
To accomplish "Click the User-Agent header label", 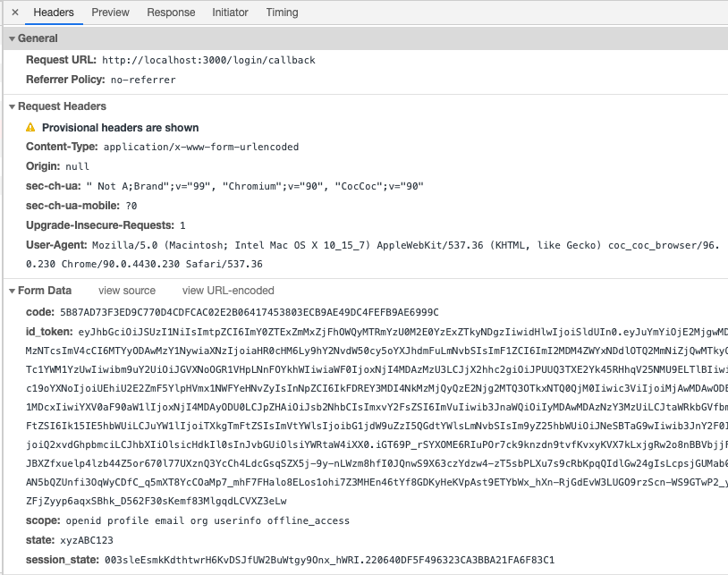I will 56,244.
